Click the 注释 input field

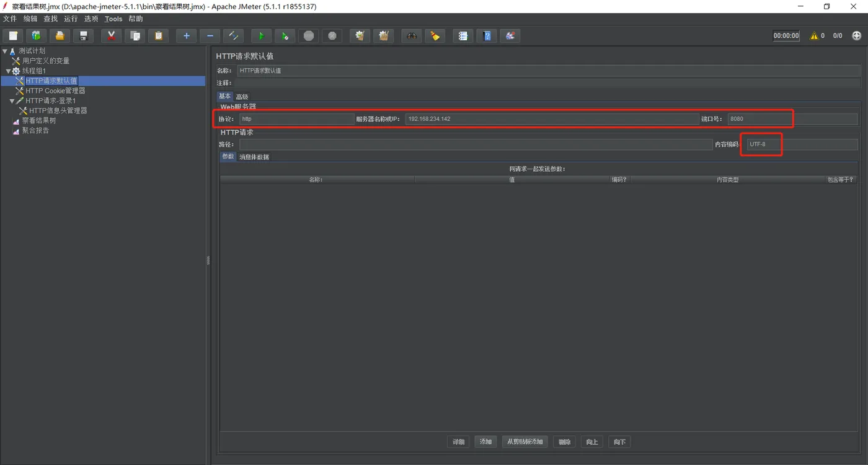[x=549, y=82]
